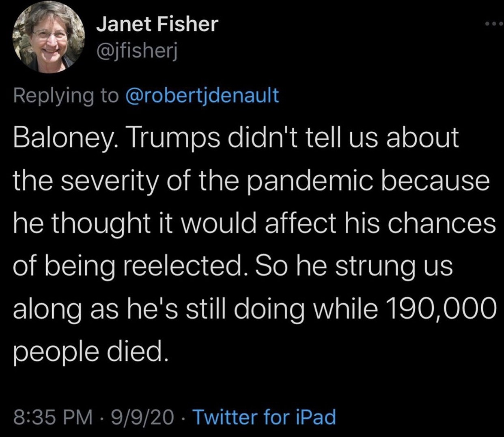Click Janet Fisher's profile picture
Screen dimensions: 504x437
[x=48, y=38]
